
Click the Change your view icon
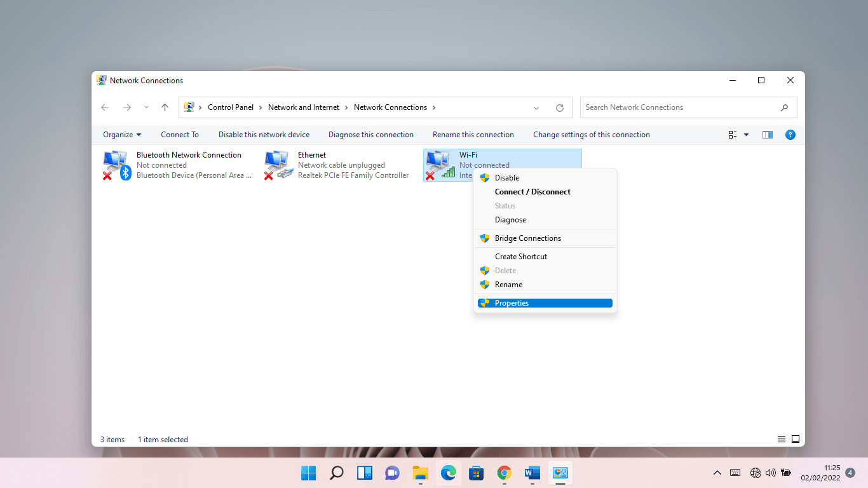click(733, 135)
